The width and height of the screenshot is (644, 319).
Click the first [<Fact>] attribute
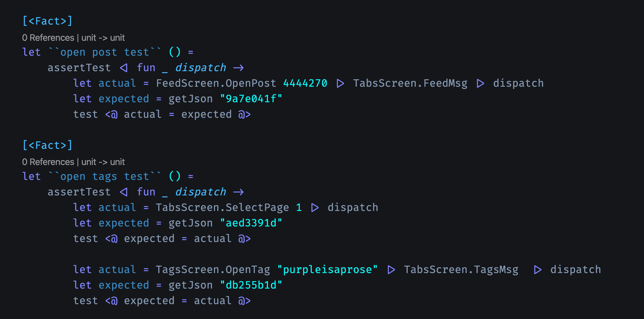coord(48,21)
